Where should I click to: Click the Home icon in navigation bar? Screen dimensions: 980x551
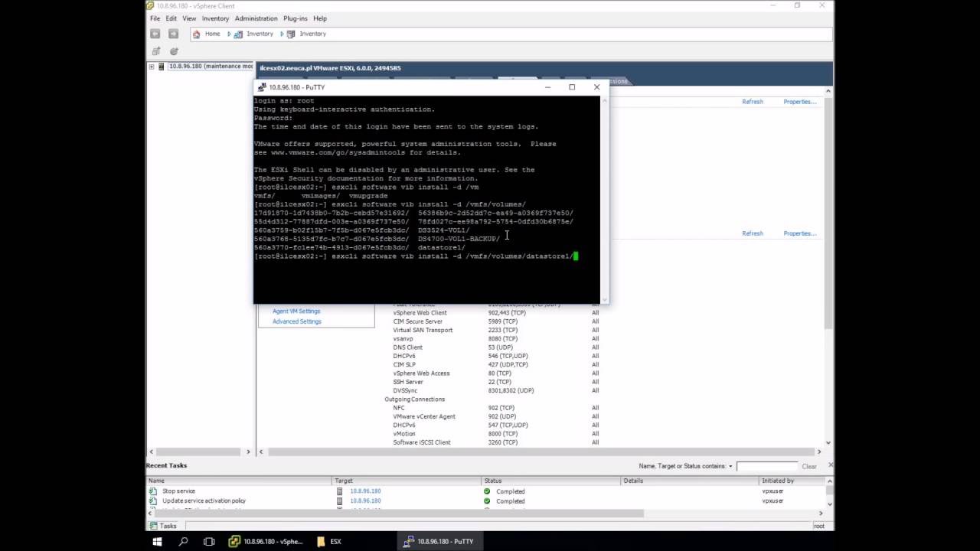point(197,34)
